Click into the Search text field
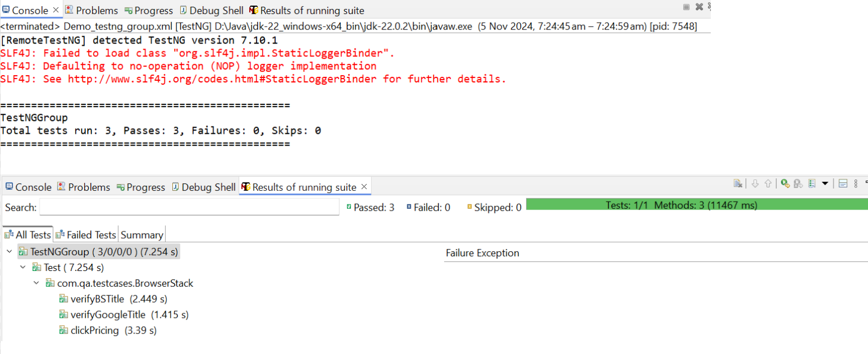Viewport: 868px width, 354px height. [x=189, y=207]
